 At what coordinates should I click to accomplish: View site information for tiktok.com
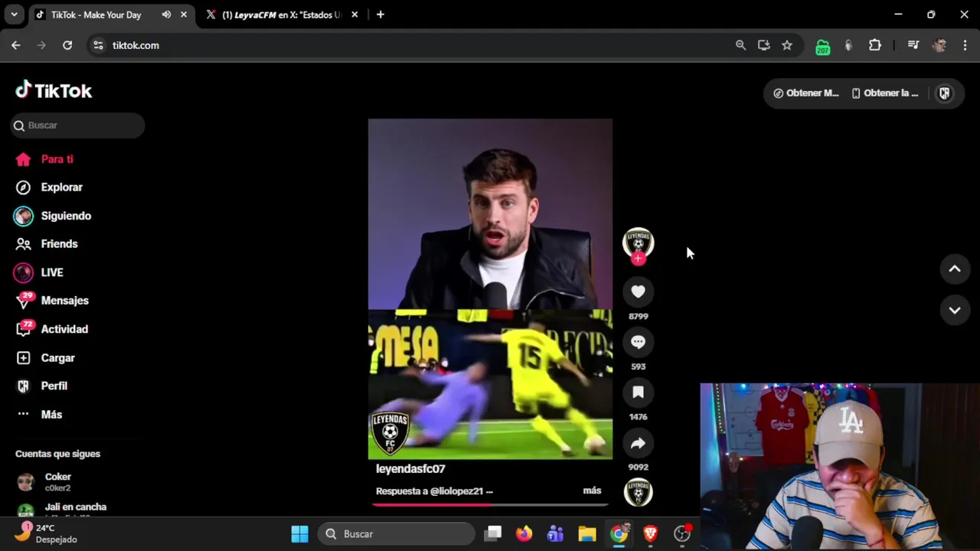[98, 45]
